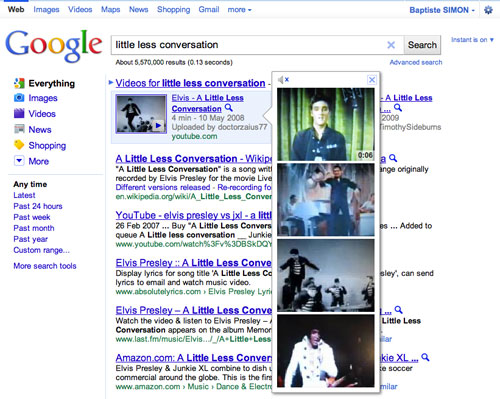Switch to Maps in top navigation

click(x=110, y=10)
